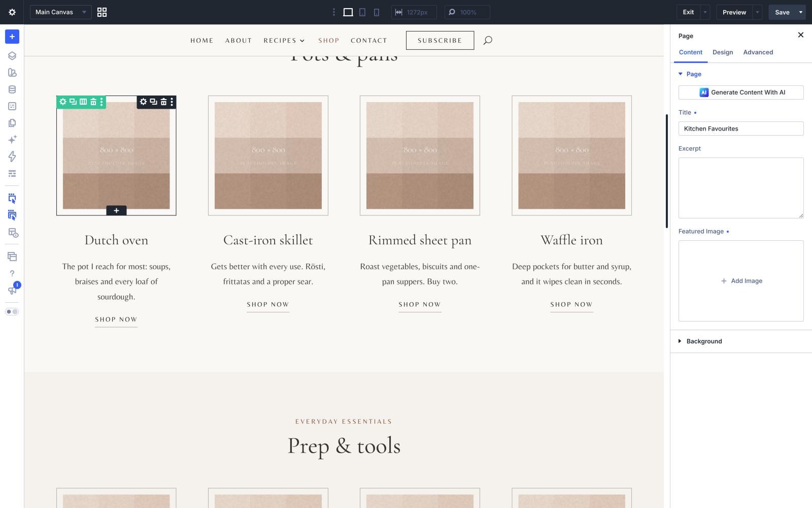This screenshot has width=812, height=508.
Task: Click Home in site navigation
Action: pyautogui.click(x=202, y=41)
